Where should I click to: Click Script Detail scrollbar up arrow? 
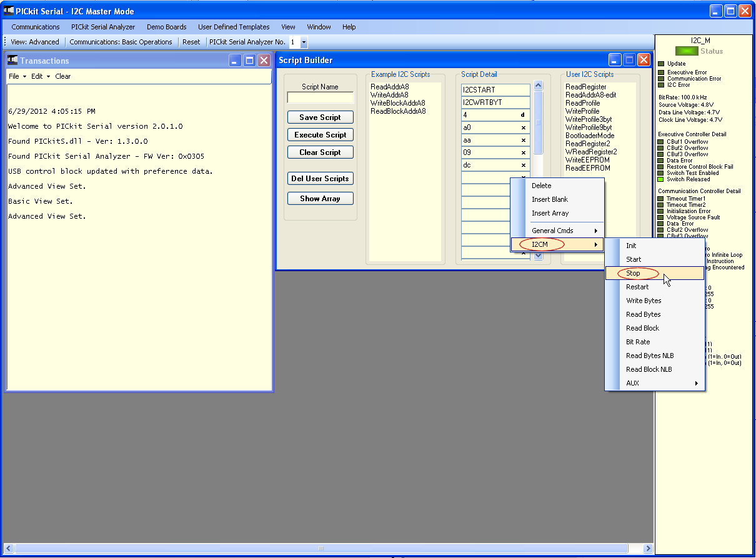(539, 86)
